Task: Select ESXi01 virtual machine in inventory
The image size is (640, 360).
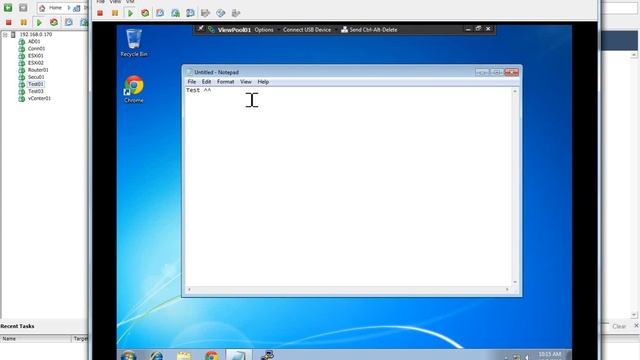Action: click(x=36, y=56)
